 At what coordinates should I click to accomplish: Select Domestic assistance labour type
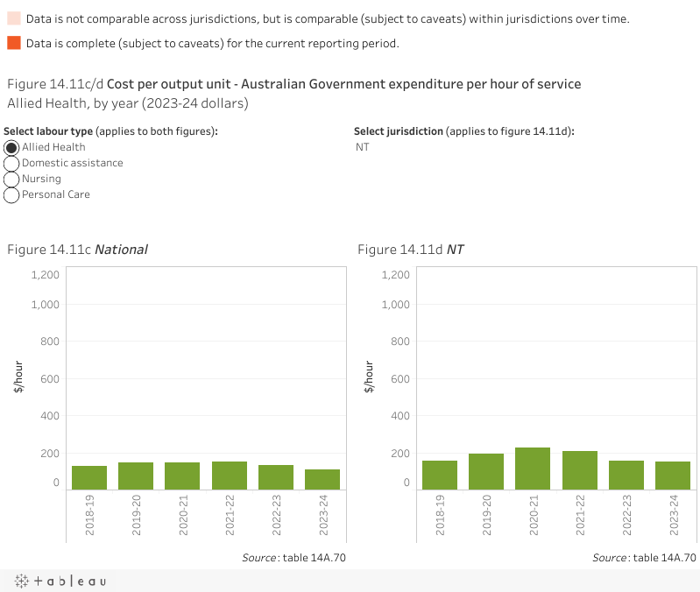[x=12, y=163]
